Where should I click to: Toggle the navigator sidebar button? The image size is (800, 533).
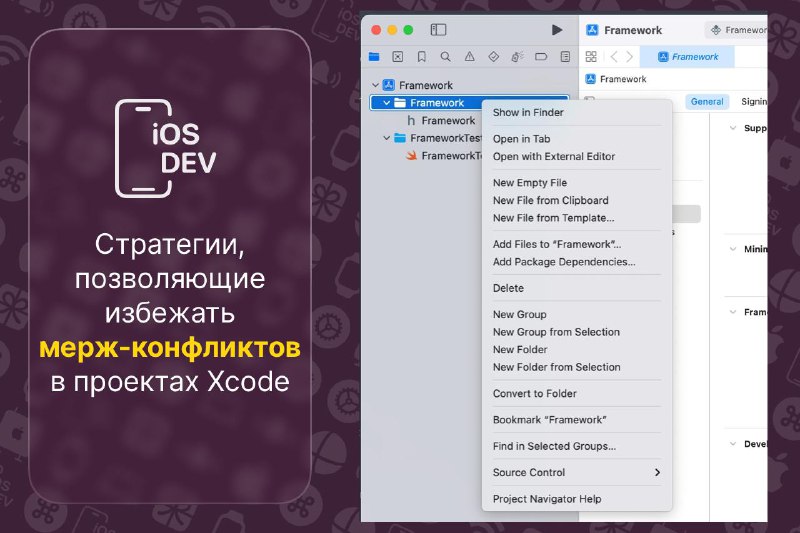438,30
